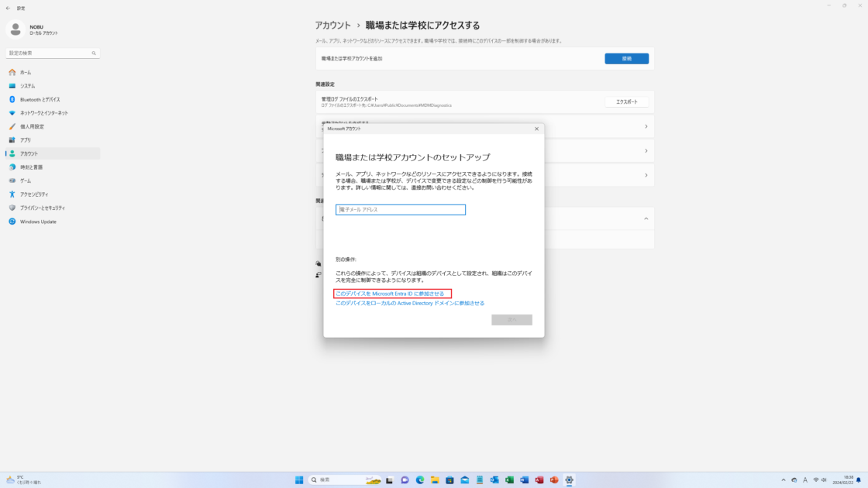Click the volume speaker tray icon
Image resolution: width=868 pixels, height=488 pixels.
coord(824,480)
